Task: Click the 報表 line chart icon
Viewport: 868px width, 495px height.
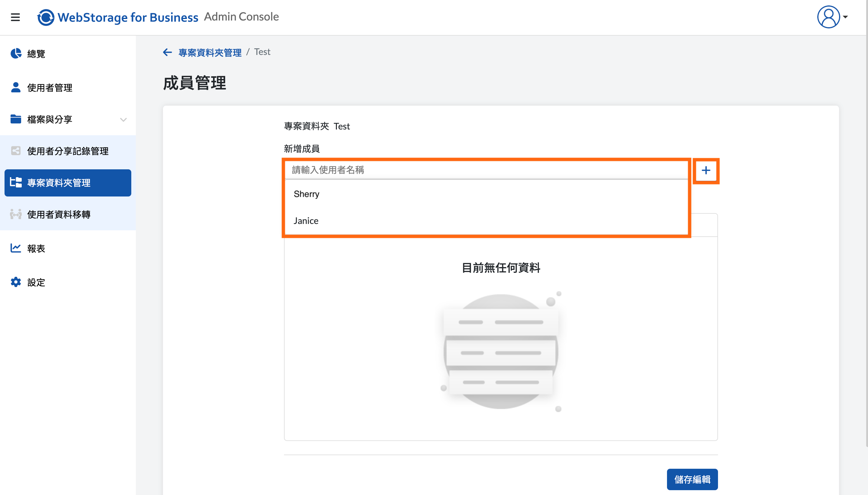Action: pos(16,248)
